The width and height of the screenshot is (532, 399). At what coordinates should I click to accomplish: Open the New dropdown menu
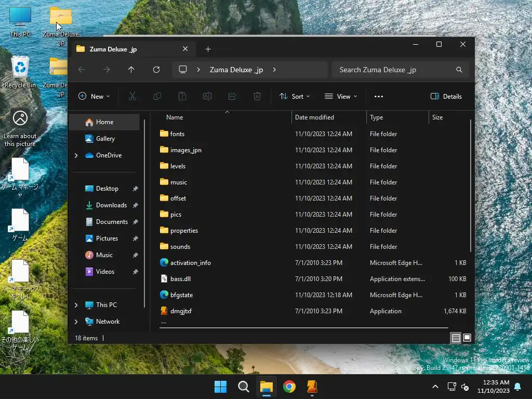[94, 96]
